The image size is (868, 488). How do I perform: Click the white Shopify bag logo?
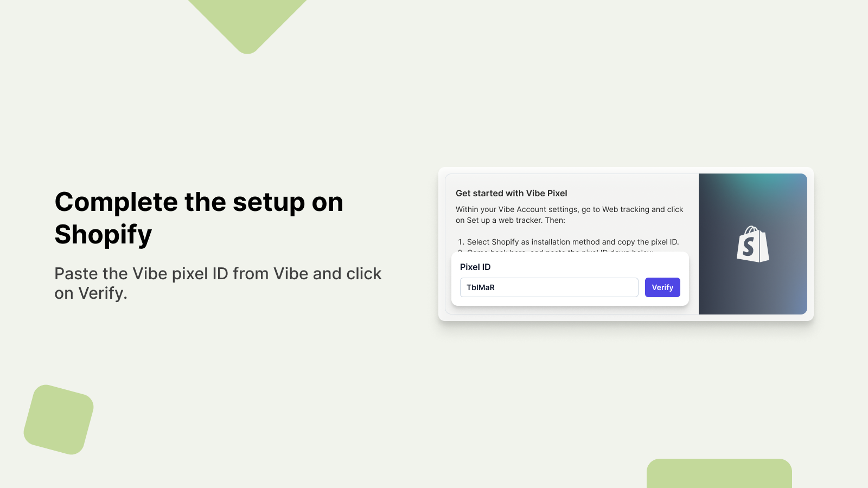(752, 244)
